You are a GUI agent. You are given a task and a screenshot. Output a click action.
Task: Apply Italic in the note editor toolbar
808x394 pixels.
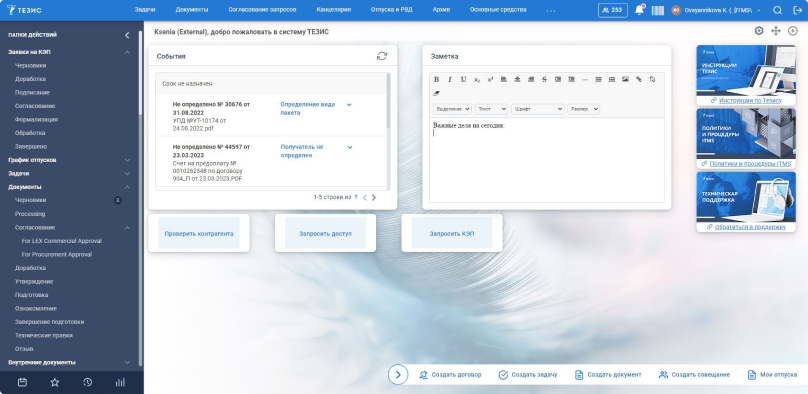(x=450, y=79)
